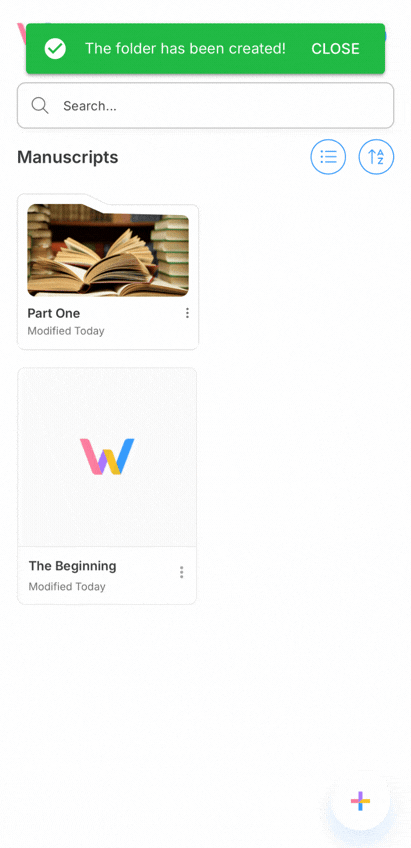Click the green checkmark icon in the notification

55,49
